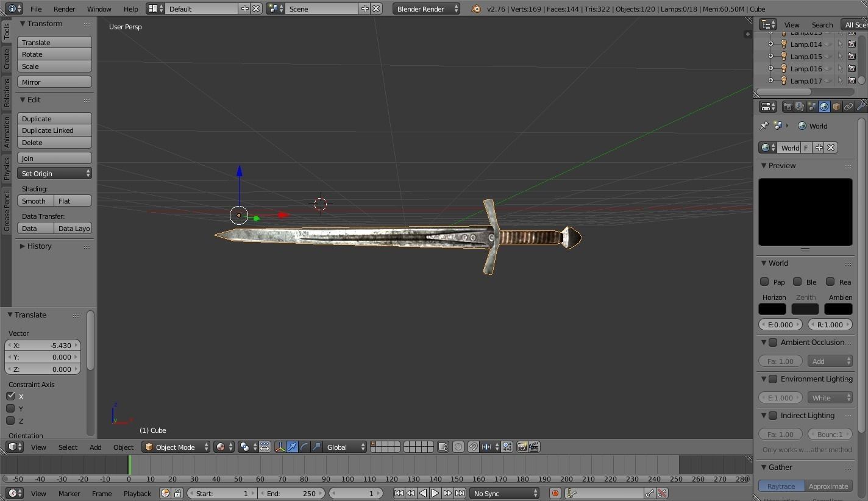Enable the Ambient Occlusion checkbox
The image size is (868, 501).
tap(773, 343)
